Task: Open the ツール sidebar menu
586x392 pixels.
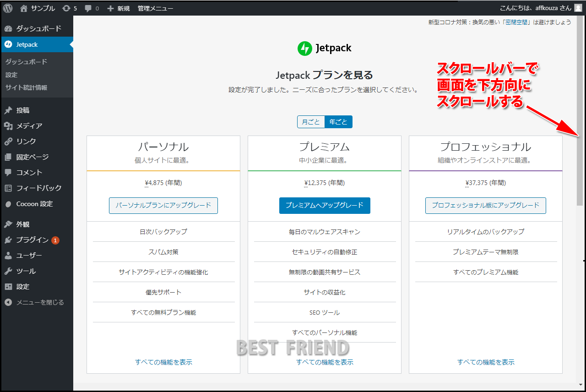Action: click(x=37, y=271)
